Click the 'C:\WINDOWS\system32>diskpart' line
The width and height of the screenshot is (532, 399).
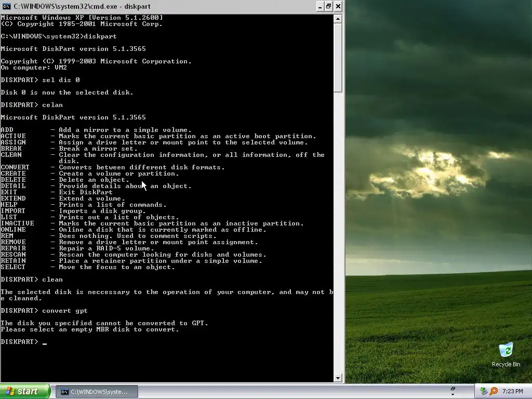click(x=59, y=36)
